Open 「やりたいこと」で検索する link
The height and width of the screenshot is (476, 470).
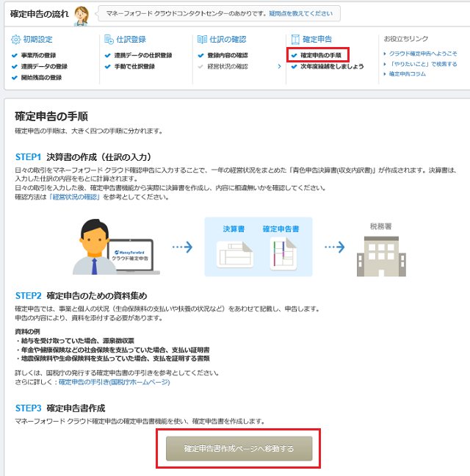pos(423,64)
